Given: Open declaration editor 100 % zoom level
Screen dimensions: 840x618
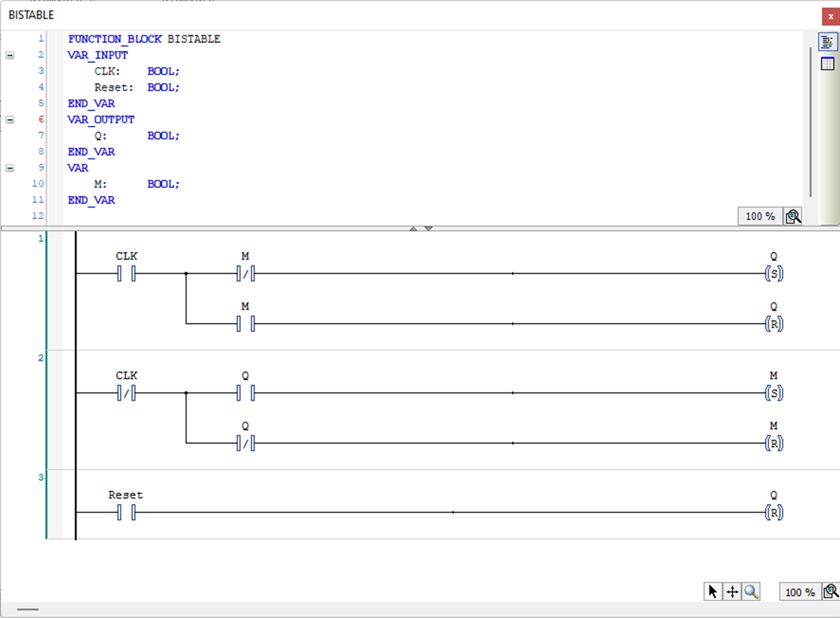Looking at the screenshot, I should (760, 217).
